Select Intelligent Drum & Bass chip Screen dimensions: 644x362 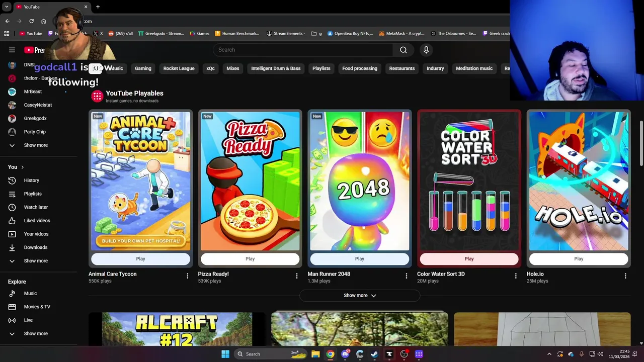pos(276,68)
